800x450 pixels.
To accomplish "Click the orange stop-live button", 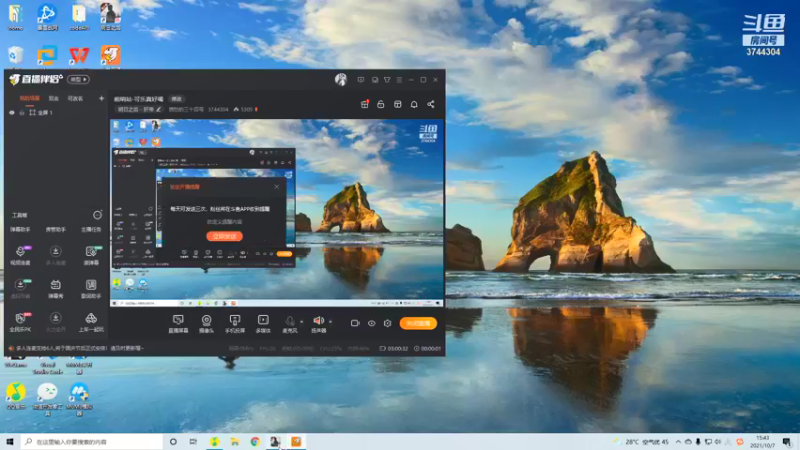I will tap(418, 323).
